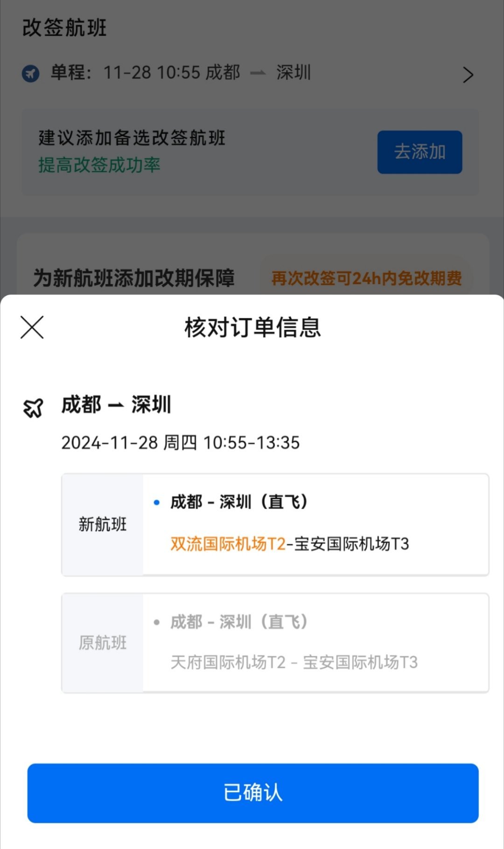
Task: Tap the 再次改签可24h内免改期费 orange tag
Action: (366, 279)
